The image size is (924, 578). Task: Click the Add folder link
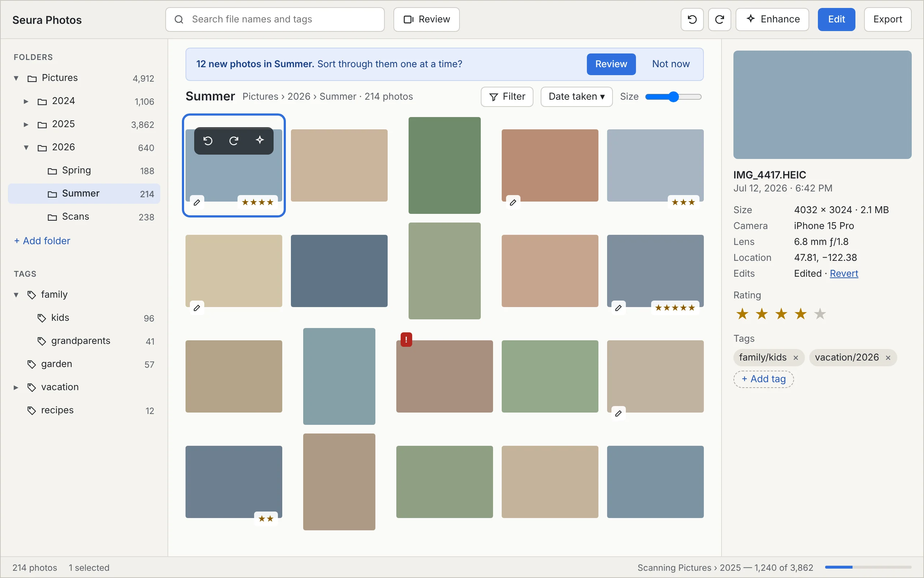click(x=42, y=241)
